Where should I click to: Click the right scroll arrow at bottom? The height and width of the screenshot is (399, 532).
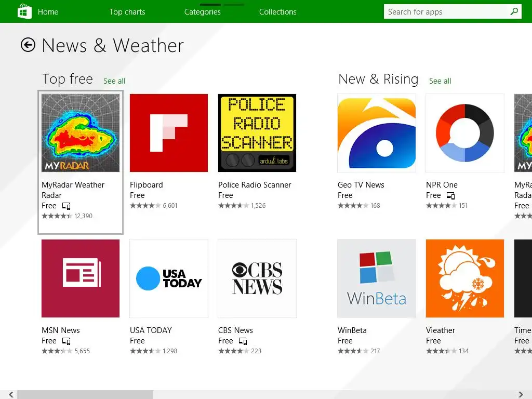521,394
